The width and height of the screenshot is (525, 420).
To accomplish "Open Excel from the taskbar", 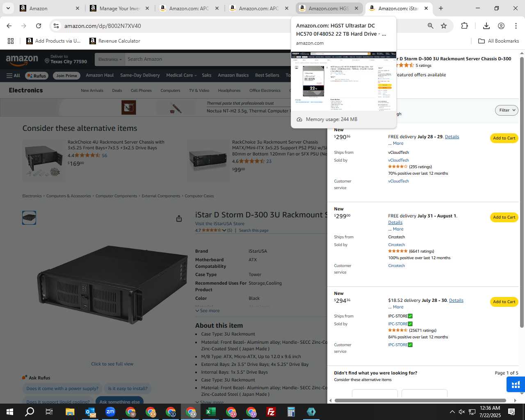I will [211, 412].
